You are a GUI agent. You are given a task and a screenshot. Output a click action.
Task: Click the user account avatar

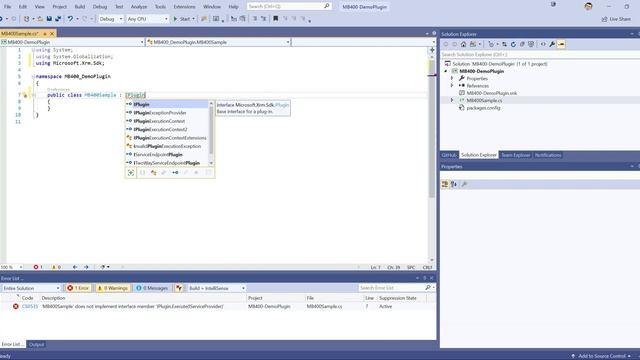click(x=588, y=7)
